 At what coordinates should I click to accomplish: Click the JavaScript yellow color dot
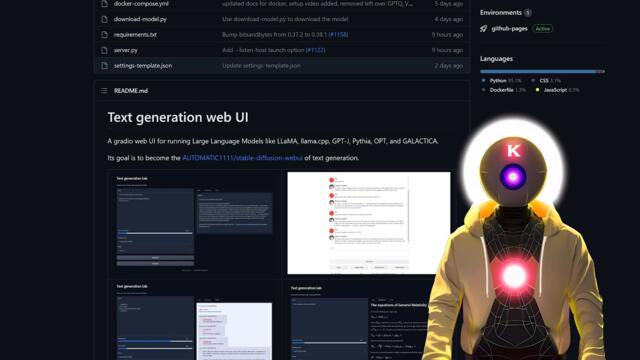point(538,90)
